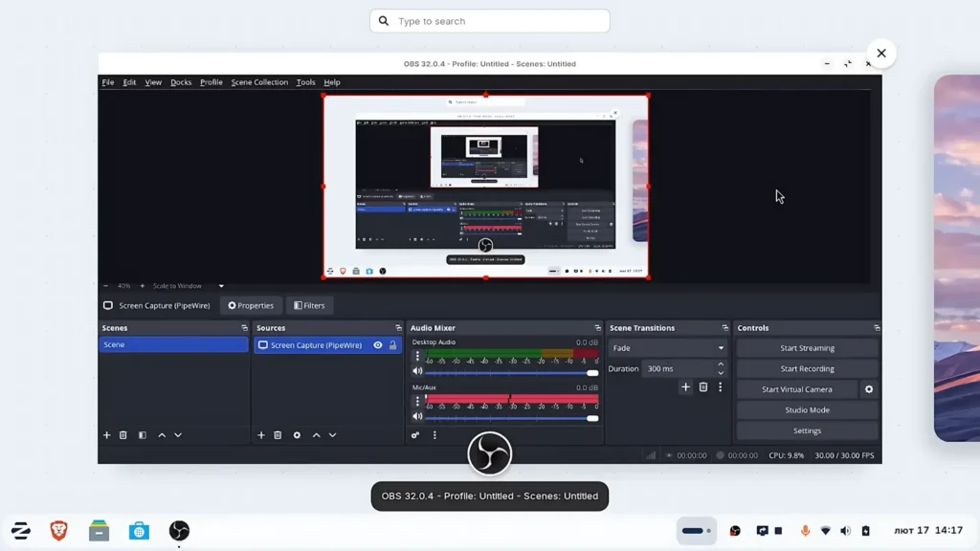Move scene up with the up arrow
Viewport: 980px width, 551px height.
tap(162, 435)
